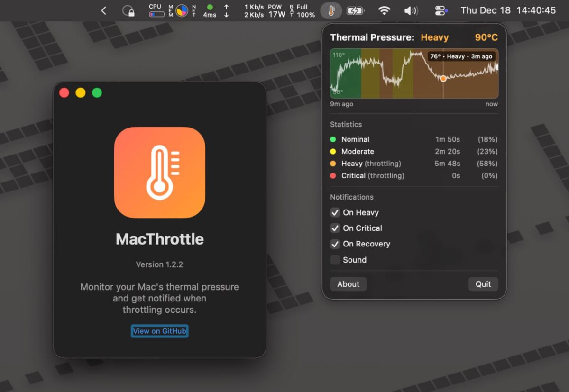Click View on GitHub link
Image resolution: width=569 pixels, height=392 pixels.
159,331
